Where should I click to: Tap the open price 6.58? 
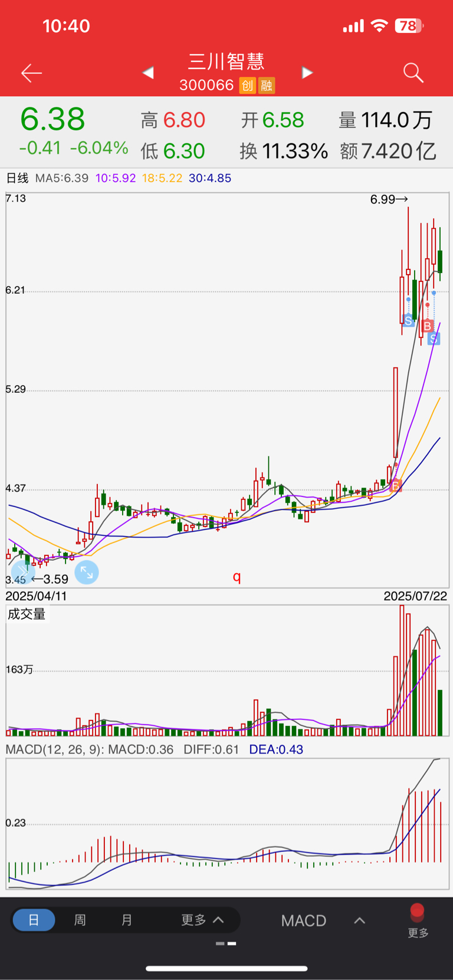[283, 120]
